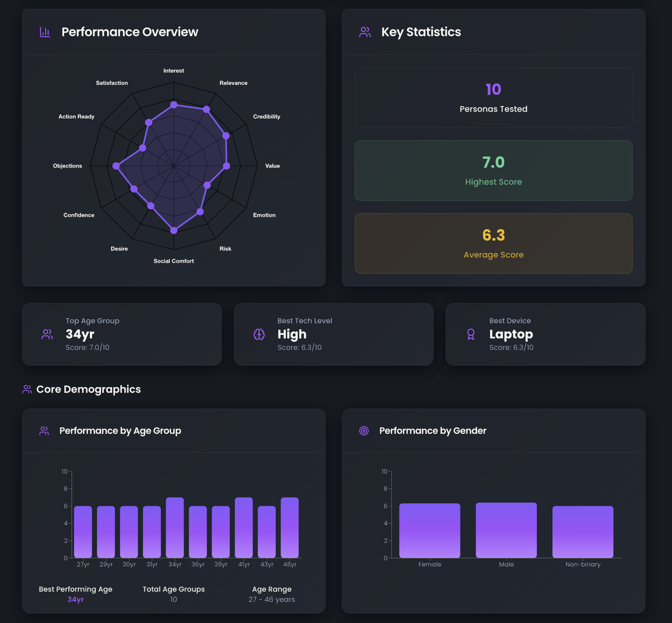The image size is (672, 623).
Task: Click the purple 34yr Best Performing Age value
Action: coord(75,599)
